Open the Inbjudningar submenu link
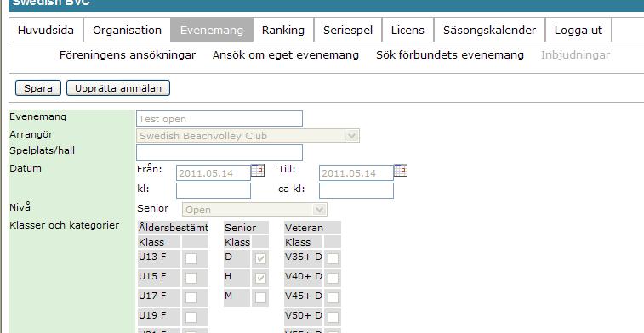This screenshot has height=333, width=644. pyautogui.click(x=575, y=55)
